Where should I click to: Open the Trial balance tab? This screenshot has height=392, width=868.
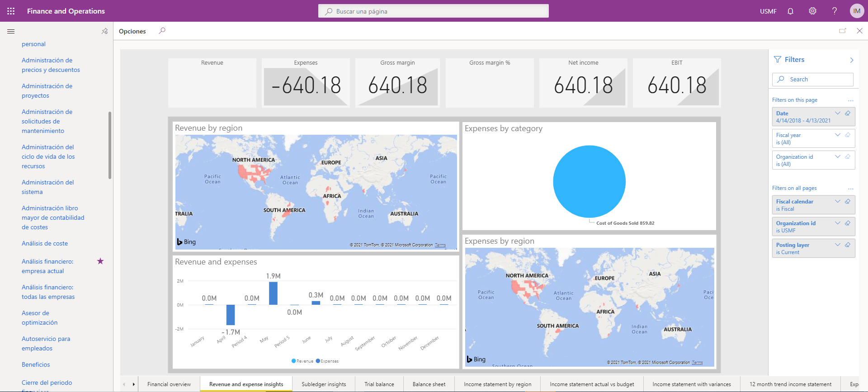379,384
